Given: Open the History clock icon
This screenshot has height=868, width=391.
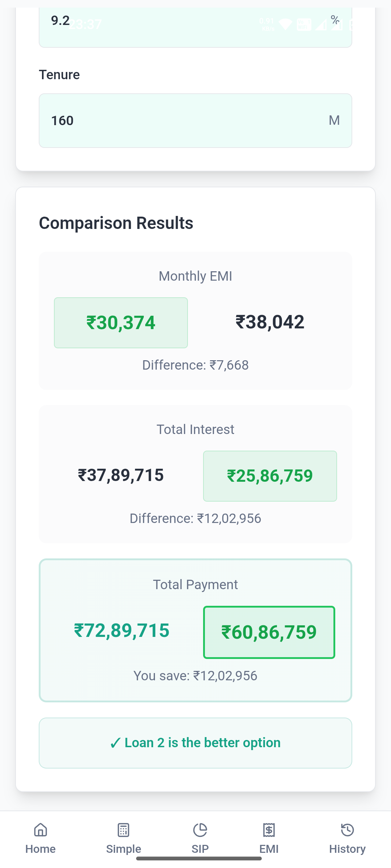Looking at the screenshot, I should pos(347,830).
